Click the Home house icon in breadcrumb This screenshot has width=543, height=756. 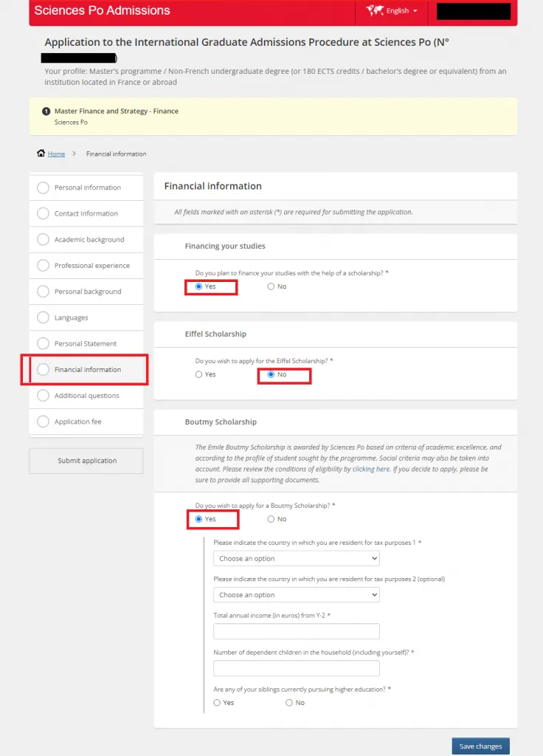tap(41, 154)
